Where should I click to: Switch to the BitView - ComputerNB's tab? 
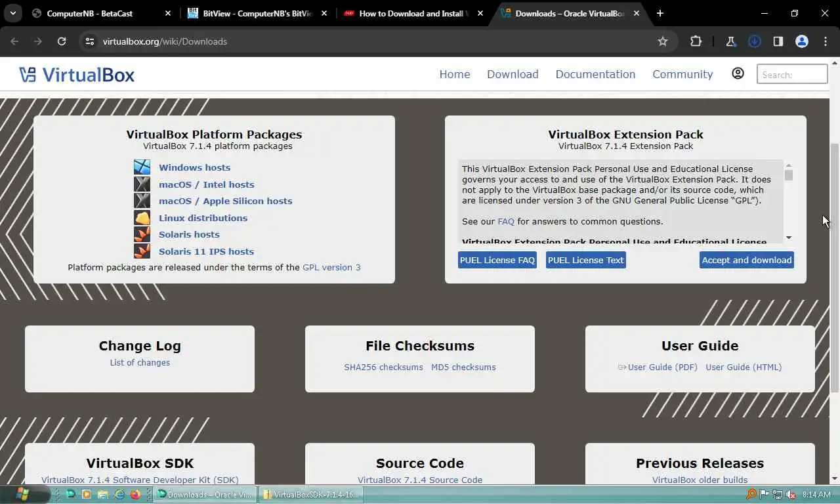257,13
